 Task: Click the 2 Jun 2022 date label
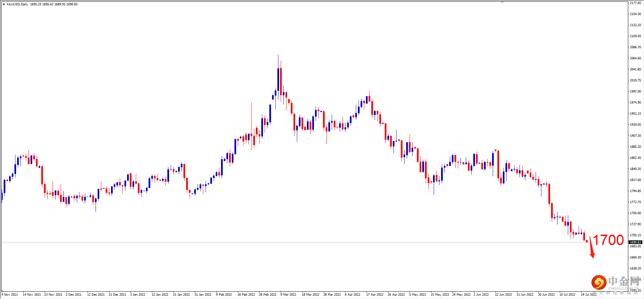[481, 294]
